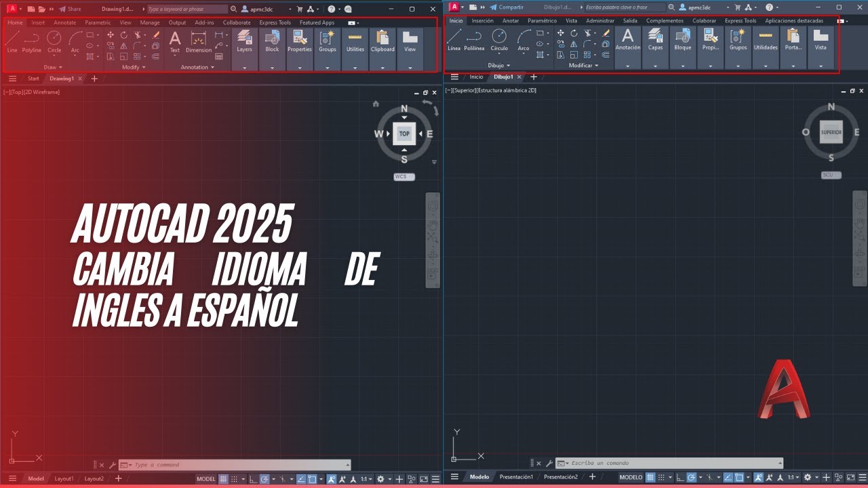This screenshot has width=868, height=488.
Task: Add new drawing tab next to Dibujo1
Action: [x=533, y=77]
